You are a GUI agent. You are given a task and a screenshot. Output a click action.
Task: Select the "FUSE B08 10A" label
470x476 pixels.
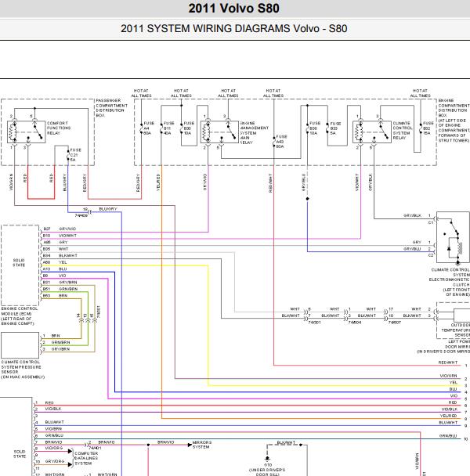315,128
